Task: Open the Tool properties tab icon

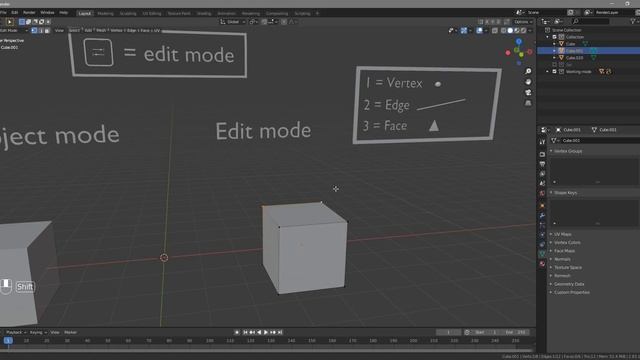Action: (x=542, y=142)
